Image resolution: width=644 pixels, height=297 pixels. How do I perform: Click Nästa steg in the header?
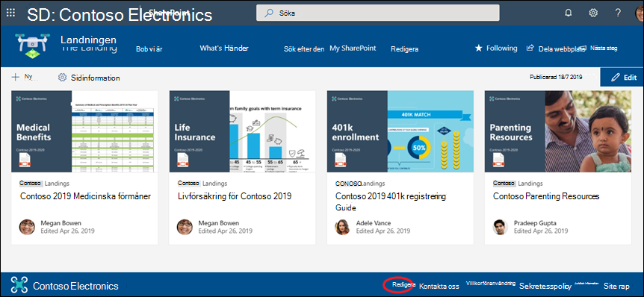tap(604, 48)
